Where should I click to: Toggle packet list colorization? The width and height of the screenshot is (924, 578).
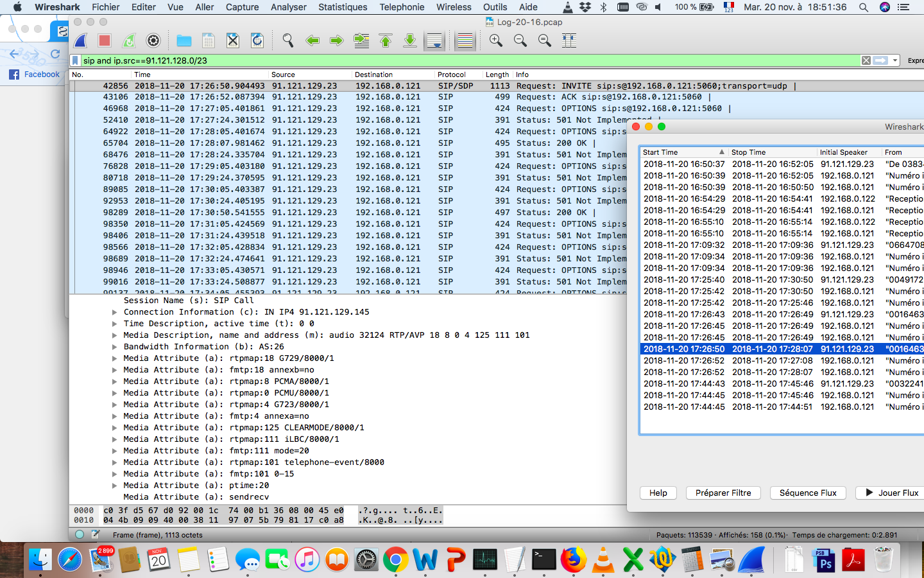pos(465,41)
